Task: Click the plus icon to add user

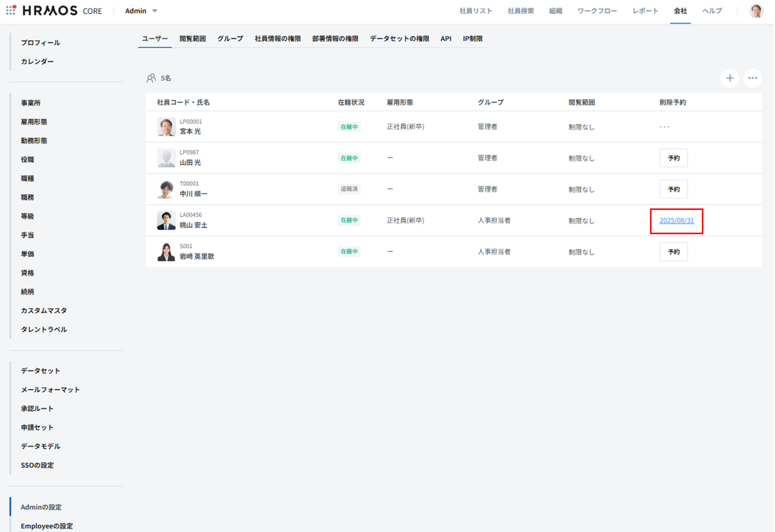Action: pos(730,78)
